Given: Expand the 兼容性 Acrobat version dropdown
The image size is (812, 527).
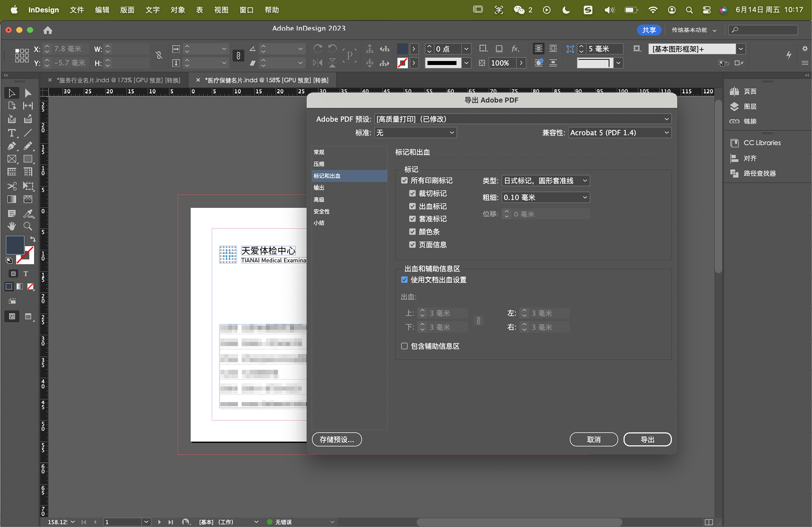Looking at the screenshot, I should coord(619,133).
